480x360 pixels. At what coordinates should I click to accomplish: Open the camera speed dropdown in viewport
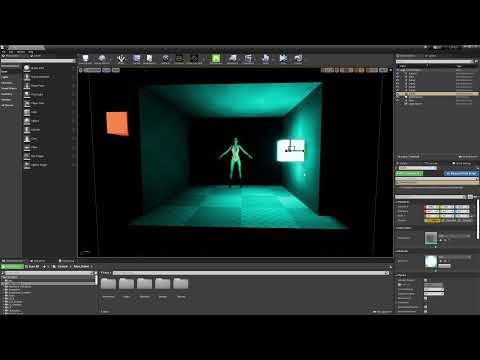click(x=383, y=70)
